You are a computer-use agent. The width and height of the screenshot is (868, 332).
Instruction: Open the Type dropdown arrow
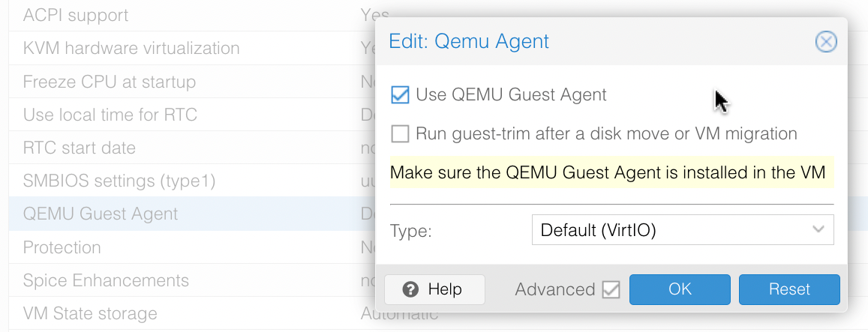point(818,229)
